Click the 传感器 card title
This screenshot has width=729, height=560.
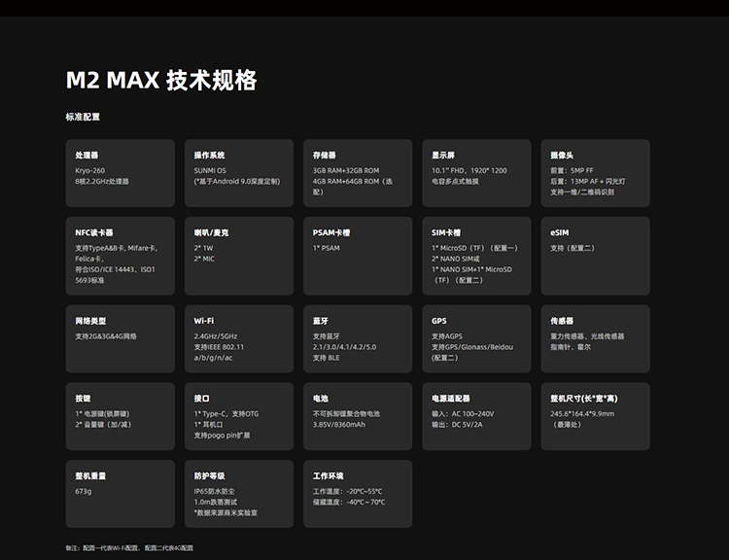click(x=562, y=321)
